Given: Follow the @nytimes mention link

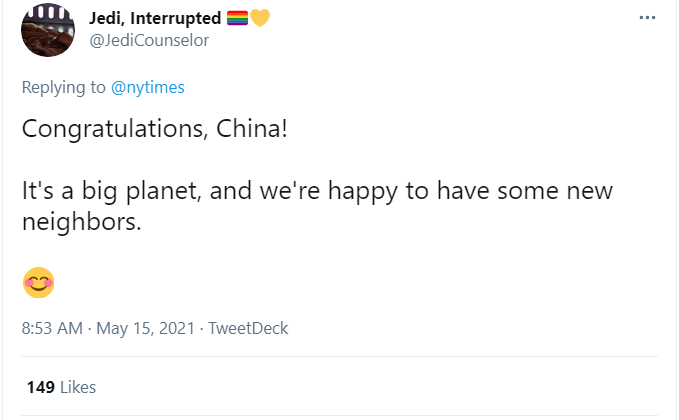Looking at the screenshot, I should (147, 87).
